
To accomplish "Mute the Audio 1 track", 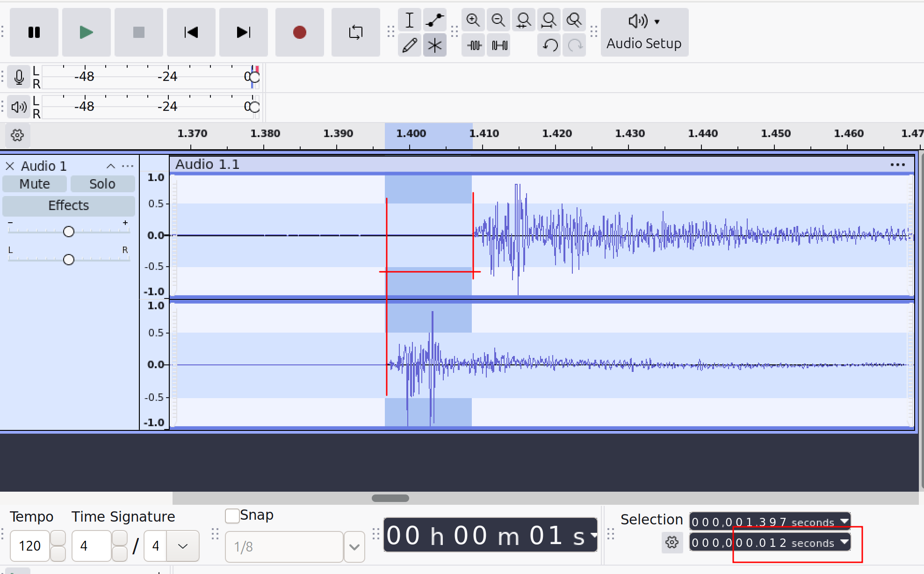I will click(x=35, y=184).
